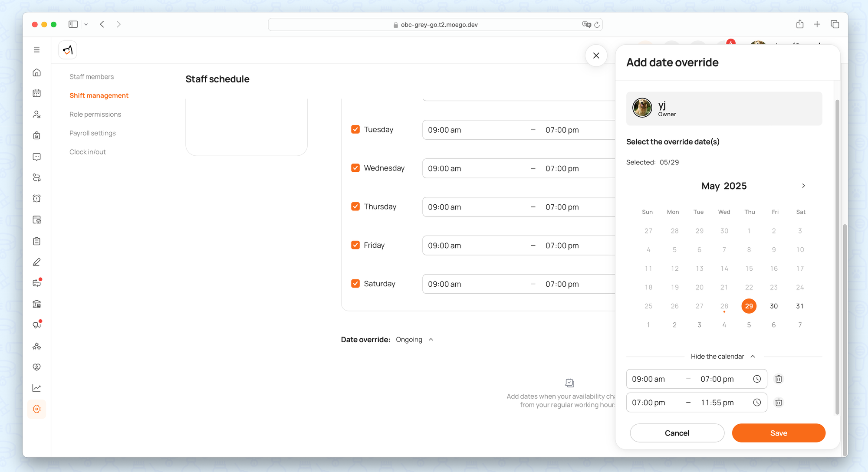Toggle the Thursday checkbox
Image resolution: width=868 pixels, height=472 pixels.
[x=355, y=206]
